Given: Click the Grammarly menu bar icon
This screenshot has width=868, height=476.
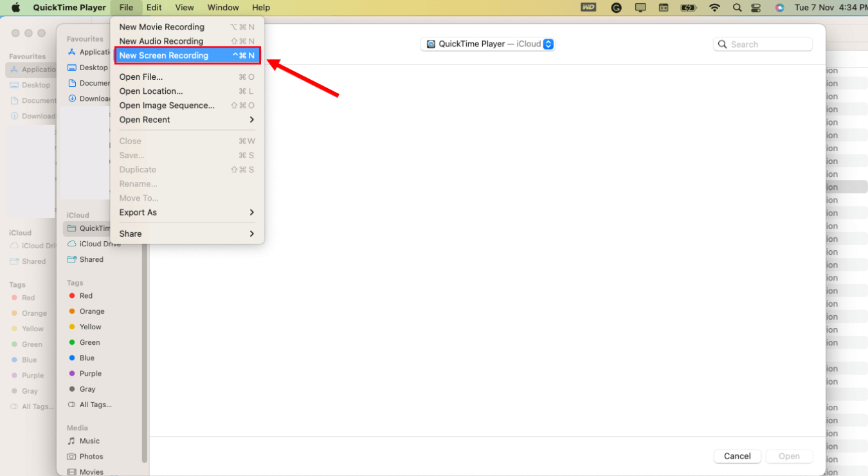Looking at the screenshot, I should click(617, 8).
